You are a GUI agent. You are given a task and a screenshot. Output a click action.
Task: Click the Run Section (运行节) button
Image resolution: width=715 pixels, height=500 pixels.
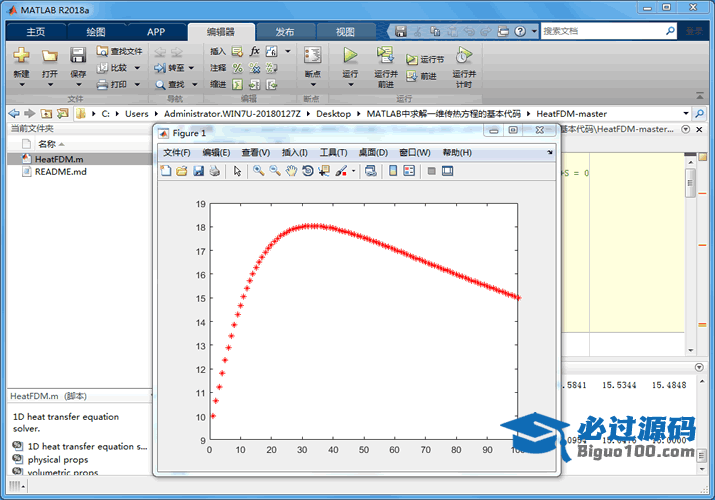pyautogui.click(x=425, y=59)
